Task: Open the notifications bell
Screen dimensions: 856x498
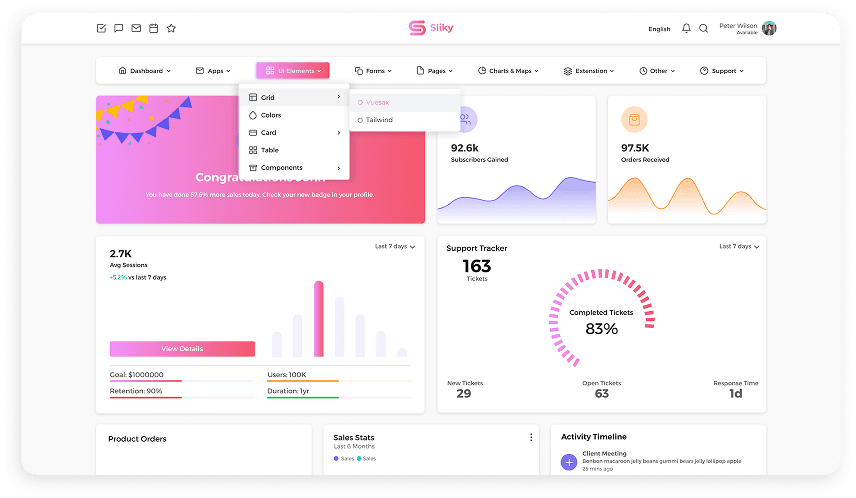Action: click(x=686, y=28)
